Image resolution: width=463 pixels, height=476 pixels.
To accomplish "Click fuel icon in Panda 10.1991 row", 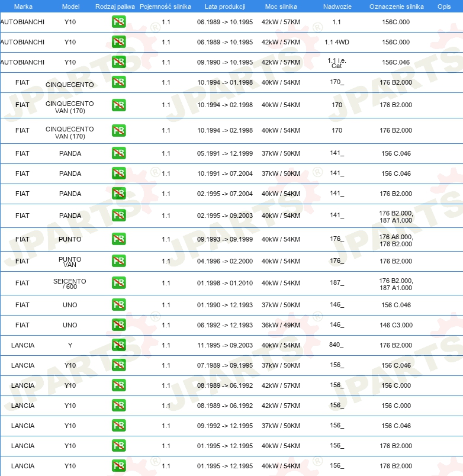I will [x=118, y=173].
